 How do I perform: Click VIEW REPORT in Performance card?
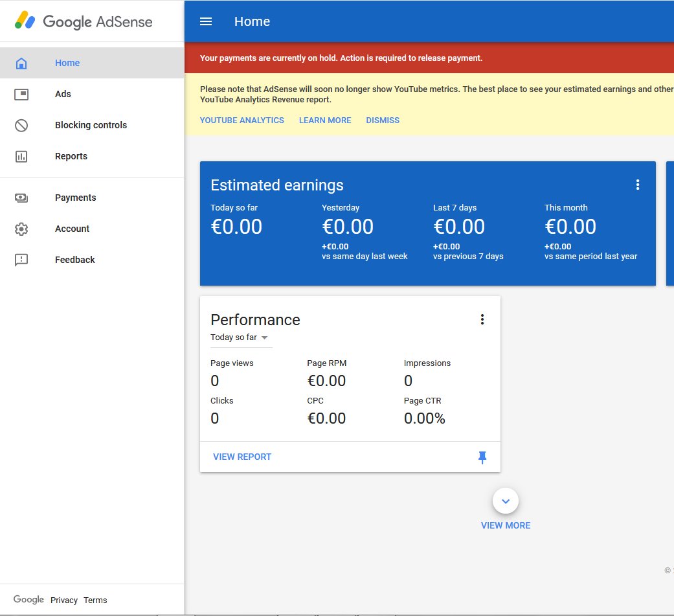[242, 457]
